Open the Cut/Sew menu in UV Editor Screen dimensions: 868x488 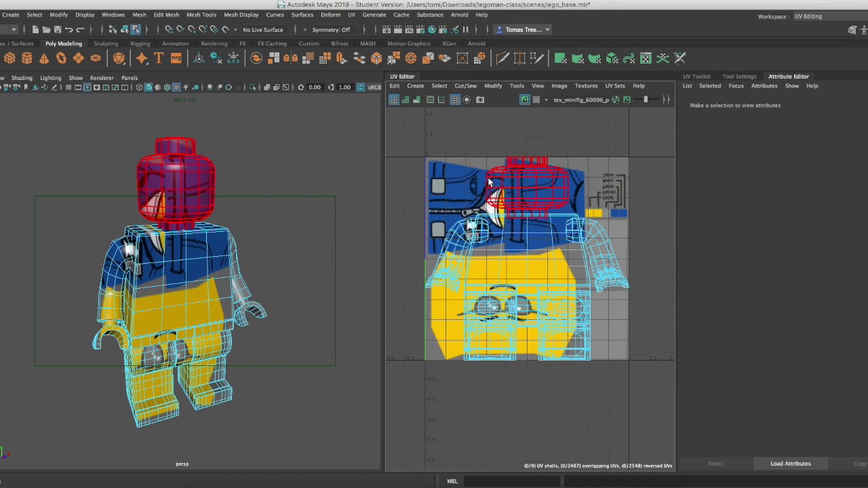(465, 86)
